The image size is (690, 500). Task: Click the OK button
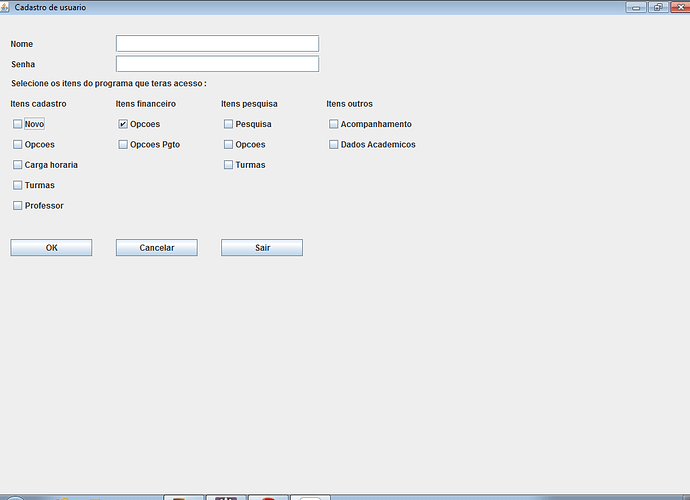[51, 247]
